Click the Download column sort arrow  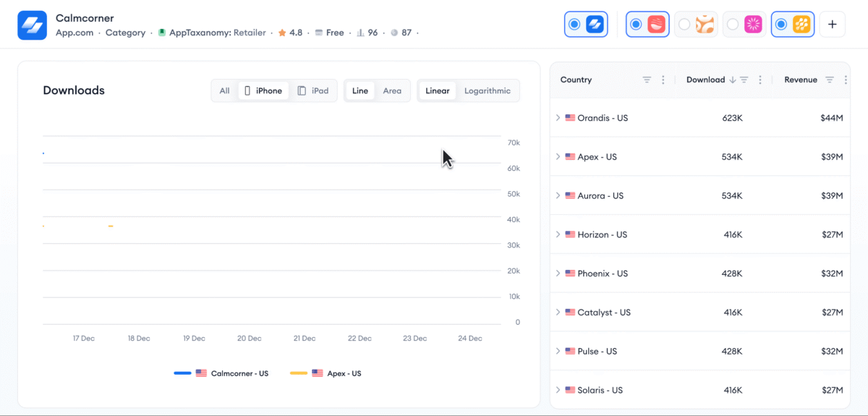732,80
